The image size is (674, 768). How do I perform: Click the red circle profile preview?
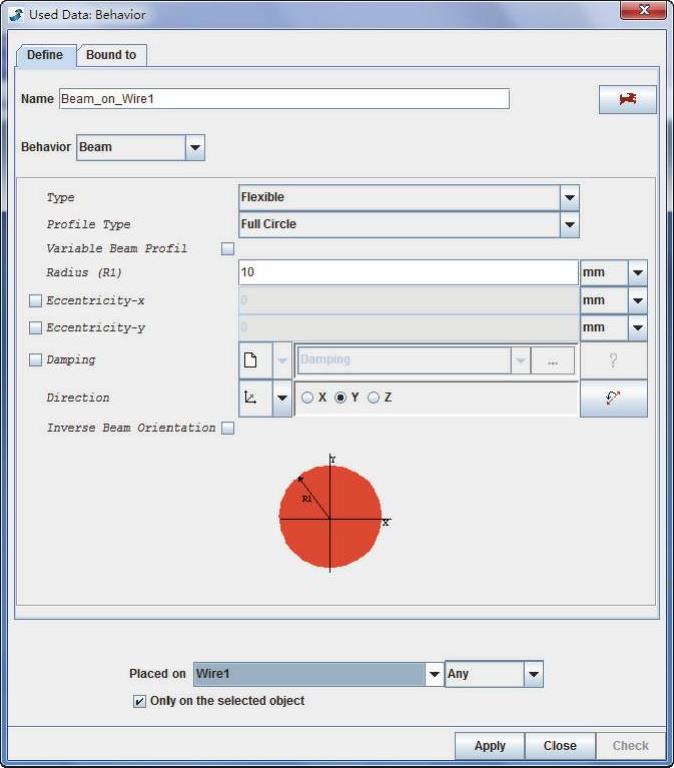(330, 515)
